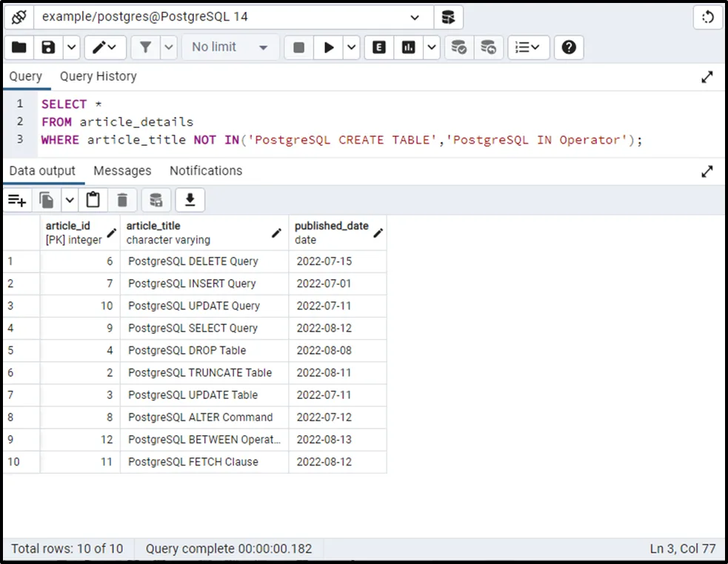Download results using the save-to-file icon

pos(190,200)
